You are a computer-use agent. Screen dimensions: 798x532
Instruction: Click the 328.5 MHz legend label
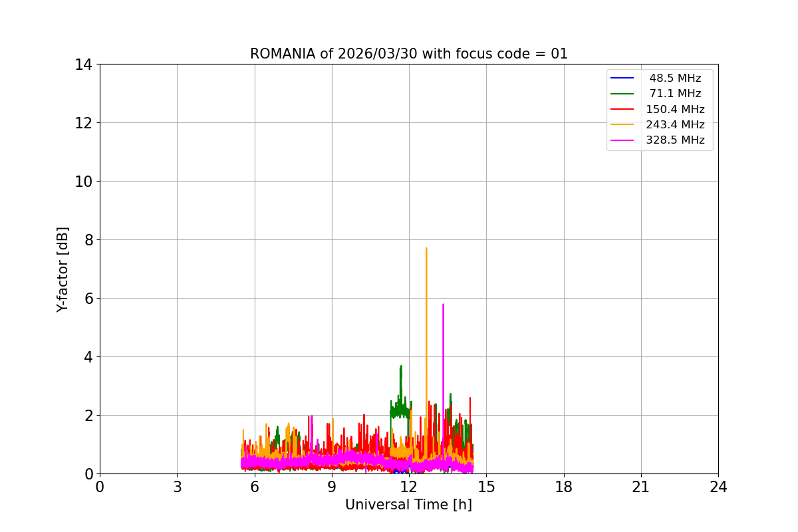tap(675, 140)
